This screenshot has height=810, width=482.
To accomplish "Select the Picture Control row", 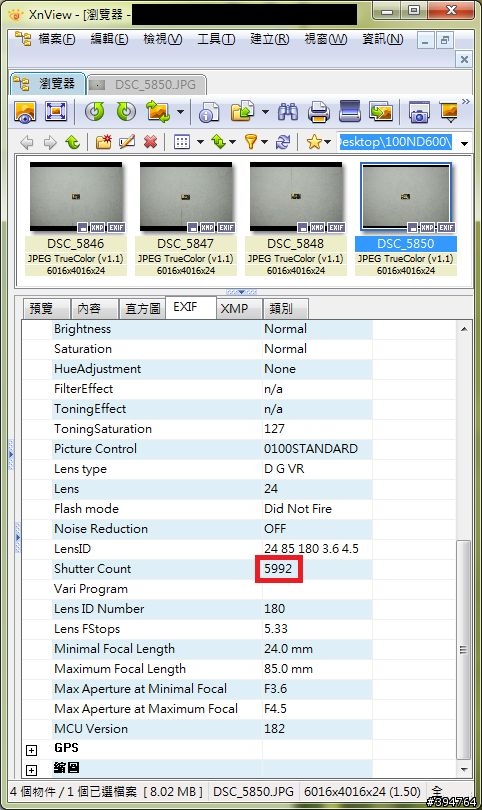I will tap(212, 448).
